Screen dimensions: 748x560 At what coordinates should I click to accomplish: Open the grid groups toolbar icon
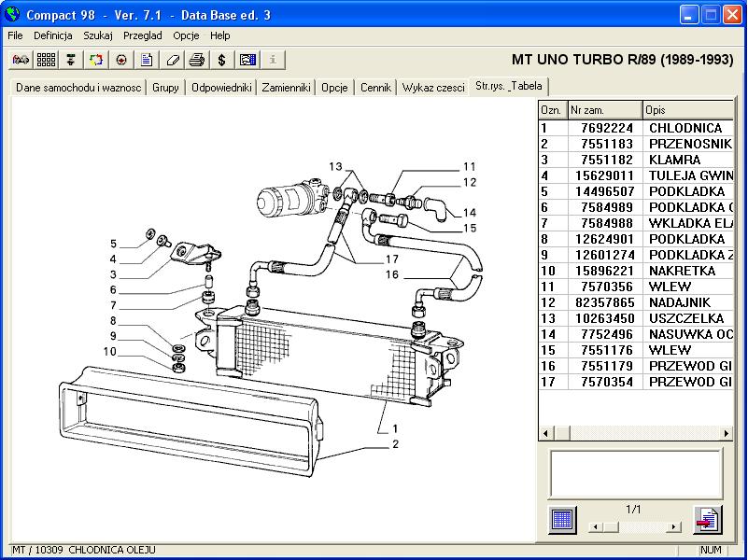point(46,60)
